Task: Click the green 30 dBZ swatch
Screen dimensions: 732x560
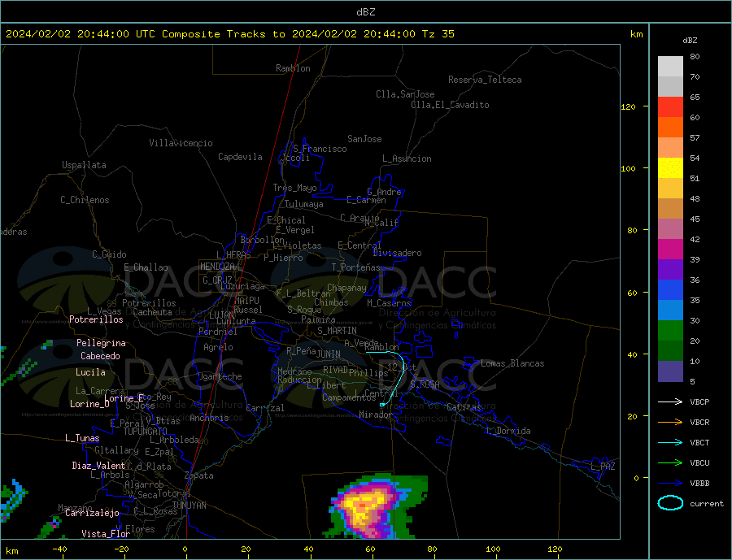Action: (x=670, y=331)
